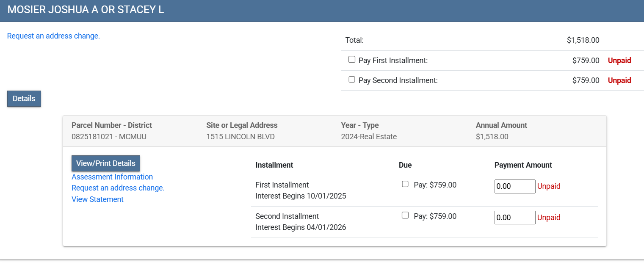
Task: Click the Interest Begins 04/01/2026 text
Action: [301, 227]
